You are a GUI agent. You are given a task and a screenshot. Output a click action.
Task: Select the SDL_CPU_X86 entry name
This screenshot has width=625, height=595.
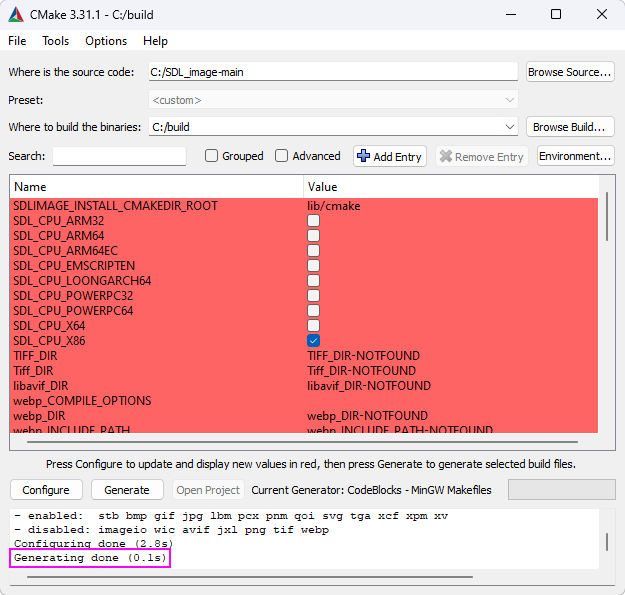point(49,341)
